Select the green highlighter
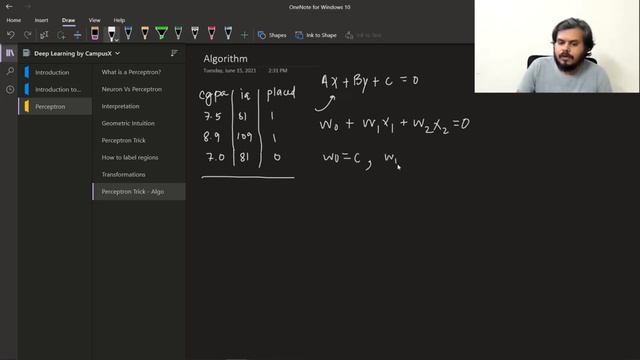The image size is (640, 360). pyautogui.click(x=162, y=33)
